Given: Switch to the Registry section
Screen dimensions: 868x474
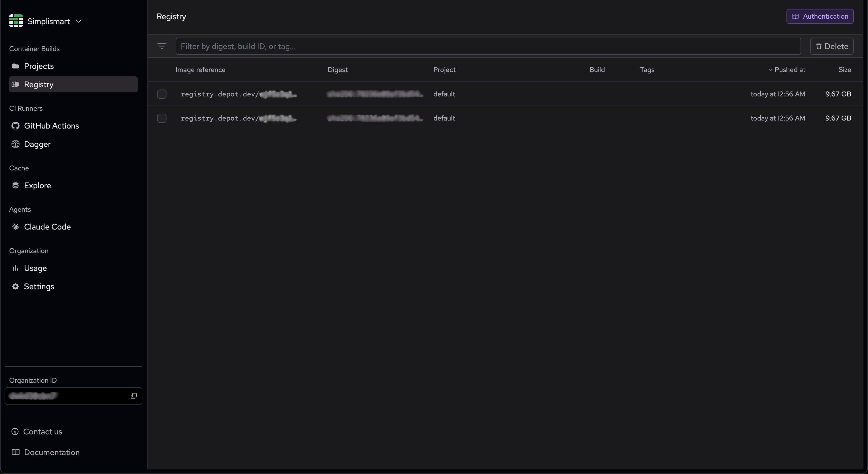Looking at the screenshot, I should (x=38, y=84).
